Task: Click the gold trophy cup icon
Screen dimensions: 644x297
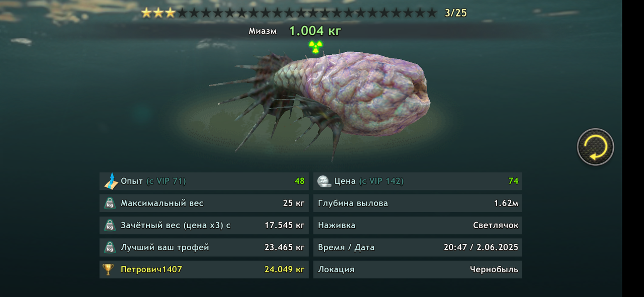Action: click(x=108, y=269)
